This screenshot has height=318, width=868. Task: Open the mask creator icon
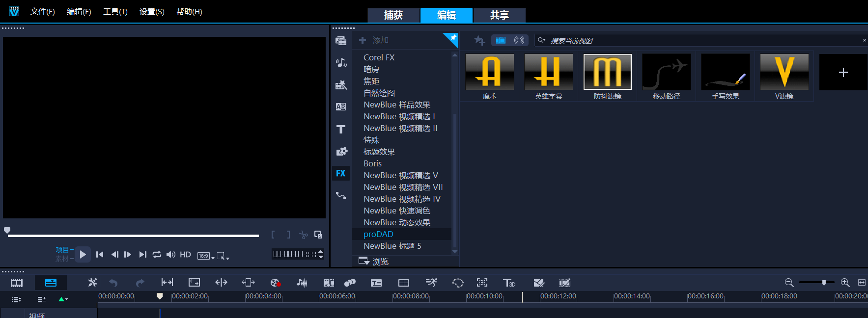pyautogui.click(x=458, y=283)
